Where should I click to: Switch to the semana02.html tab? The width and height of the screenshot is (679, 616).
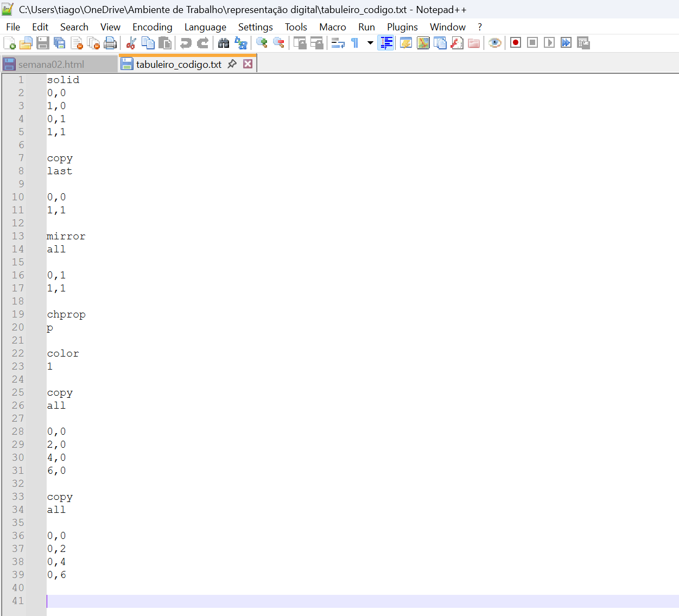click(x=51, y=64)
